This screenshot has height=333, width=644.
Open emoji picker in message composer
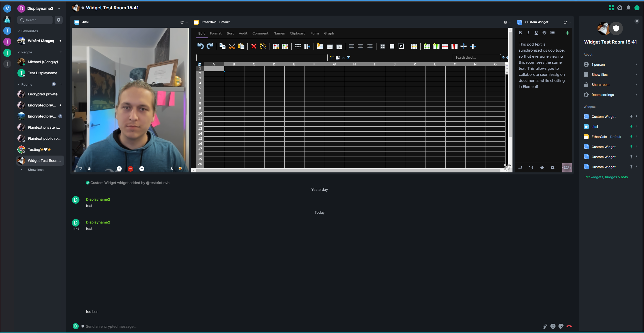pyautogui.click(x=553, y=326)
